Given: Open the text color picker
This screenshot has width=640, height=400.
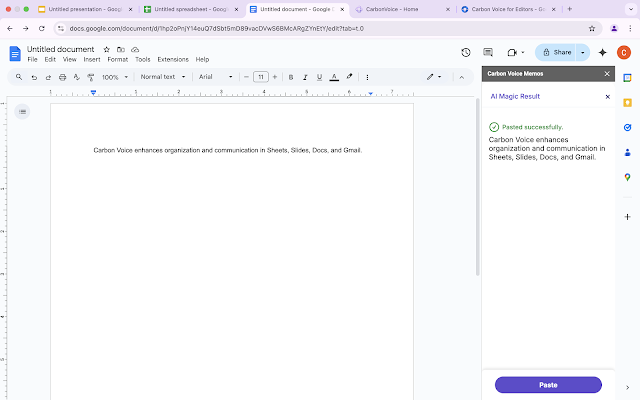Looking at the screenshot, I should (x=334, y=77).
